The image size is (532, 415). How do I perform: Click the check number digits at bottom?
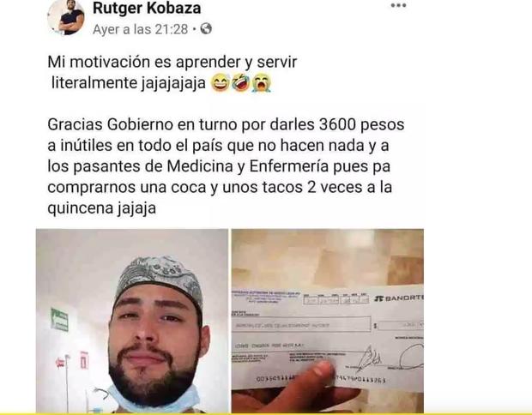pyautogui.click(x=321, y=379)
